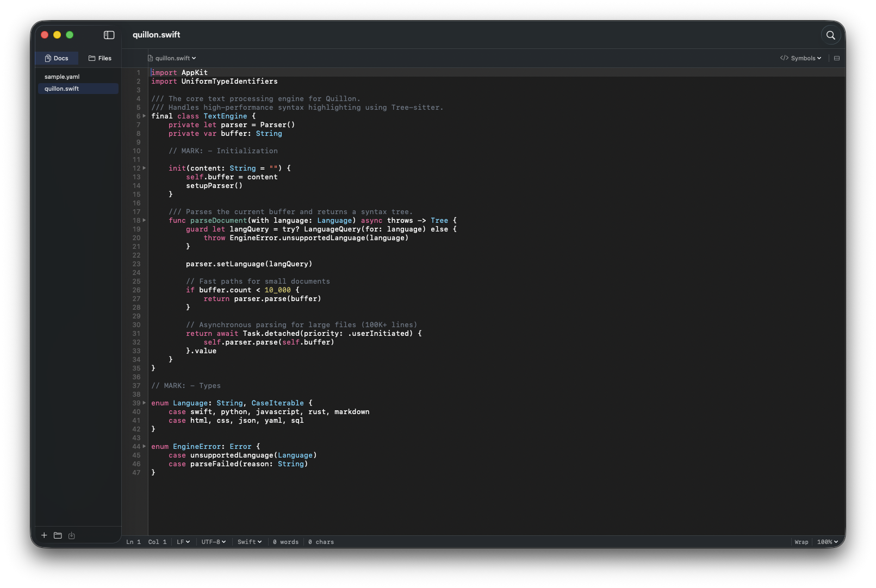This screenshot has height=588, width=876.
Task: Open the Swift language dropdown
Action: point(248,542)
